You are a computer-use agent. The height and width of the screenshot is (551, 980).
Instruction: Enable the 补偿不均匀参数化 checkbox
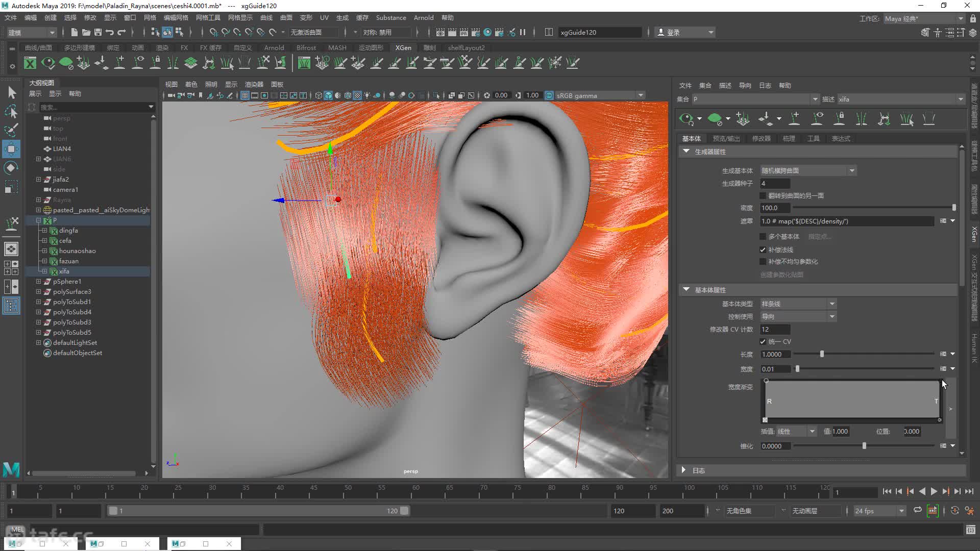(x=763, y=261)
